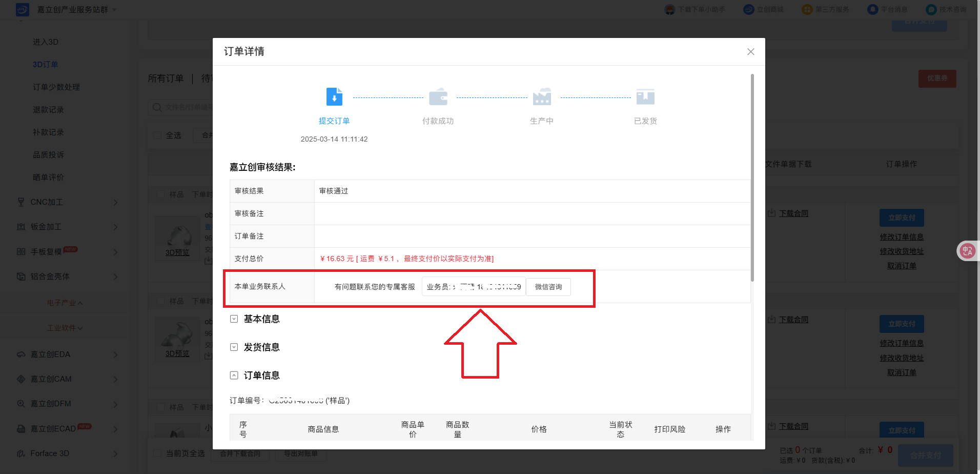The image size is (980, 474).
Task: Close the 订单详情 dialog
Action: [x=750, y=52]
